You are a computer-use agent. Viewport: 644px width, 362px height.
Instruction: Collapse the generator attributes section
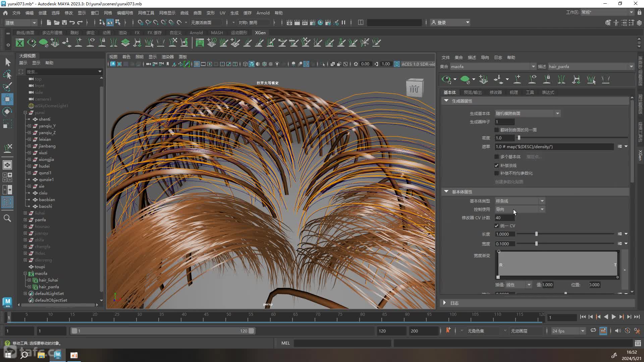(446, 101)
